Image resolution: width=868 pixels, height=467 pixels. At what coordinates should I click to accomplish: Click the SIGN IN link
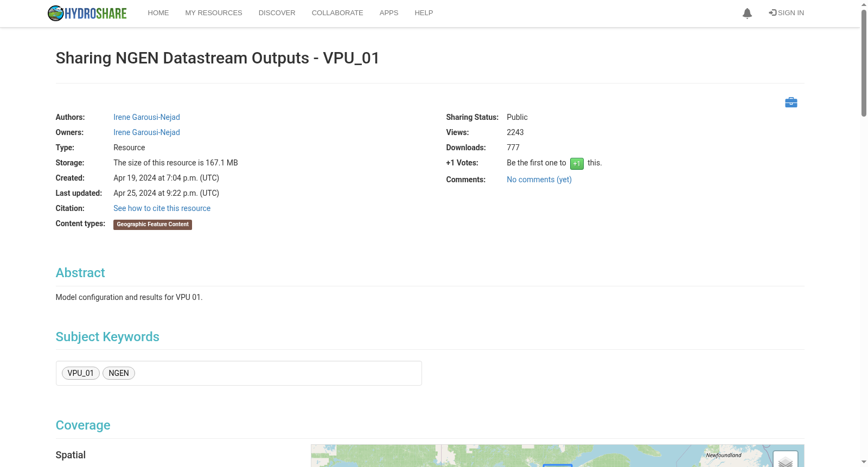coord(786,13)
